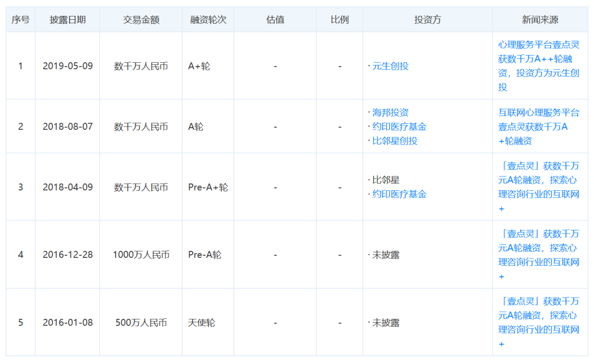Click the 500万人民币 amount cell
This screenshot has width=594, height=364.
tap(141, 323)
